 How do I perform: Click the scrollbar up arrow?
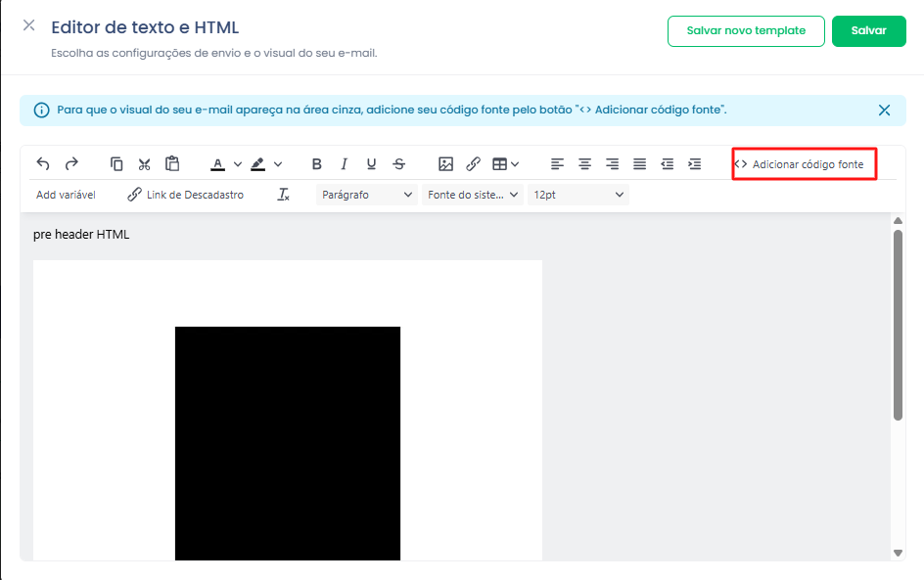898,221
